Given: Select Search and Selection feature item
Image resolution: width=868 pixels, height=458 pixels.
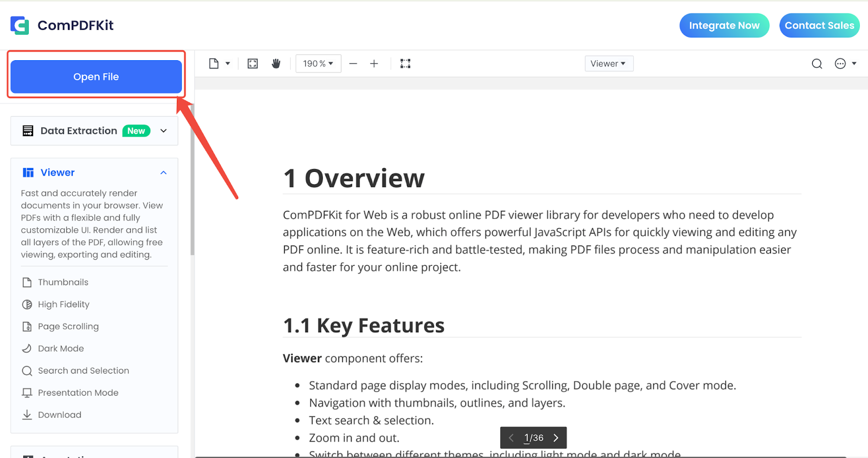Looking at the screenshot, I should click(75, 371).
